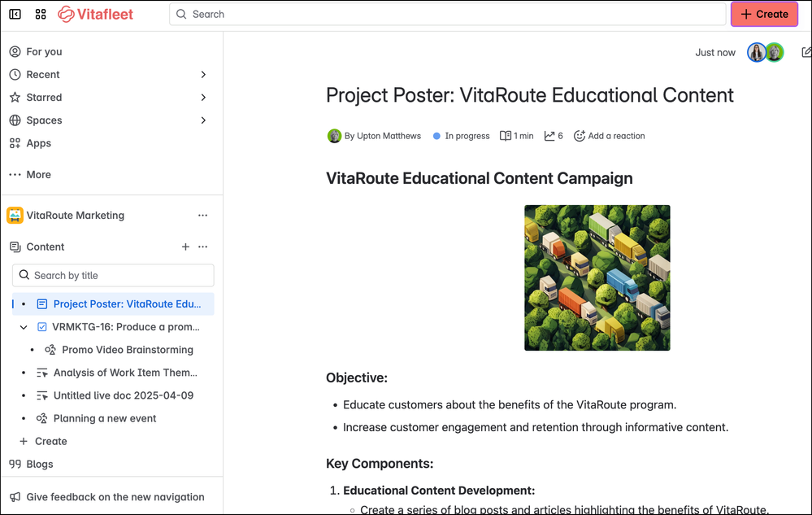
Task: Open the app switcher grid icon
Action: point(41,14)
